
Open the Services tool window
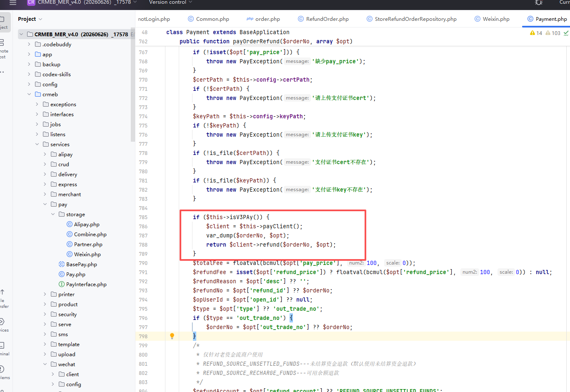[2, 322]
